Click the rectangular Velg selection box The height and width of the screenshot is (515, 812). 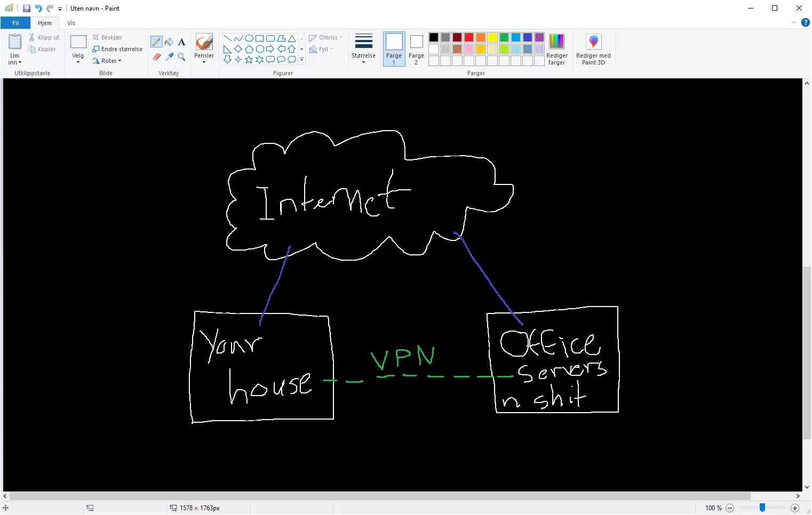click(x=78, y=42)
